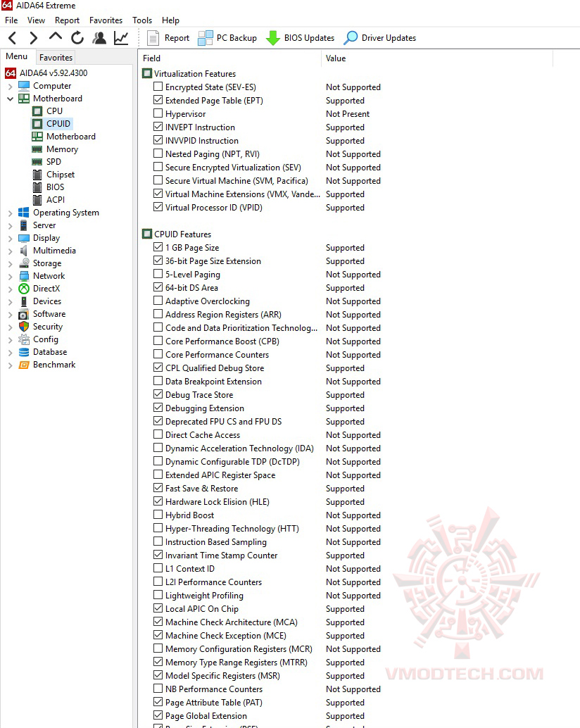The height and width of the screenshot is (728, 580).
Task: Click the Refresh icon in toolbar
Action: click(x=77, y=37)
